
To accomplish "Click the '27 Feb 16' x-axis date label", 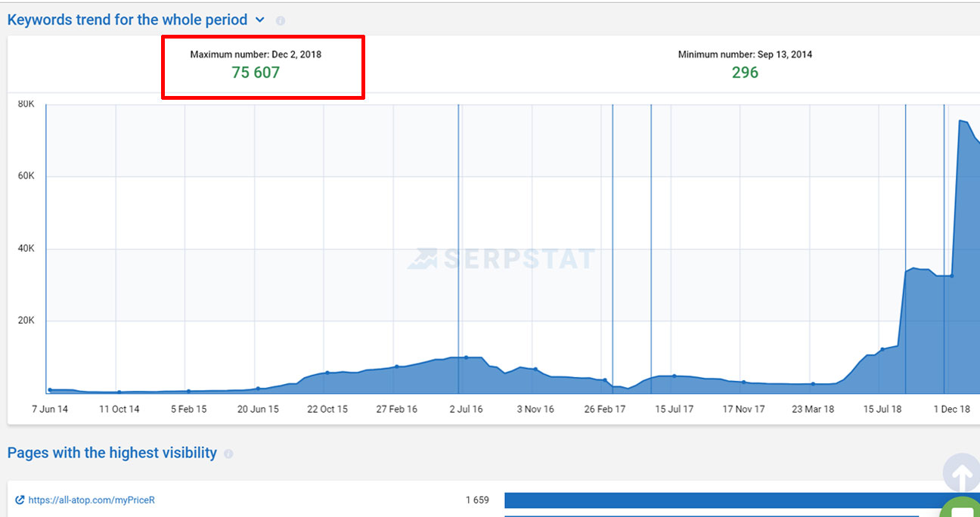I will pos(397,409).
